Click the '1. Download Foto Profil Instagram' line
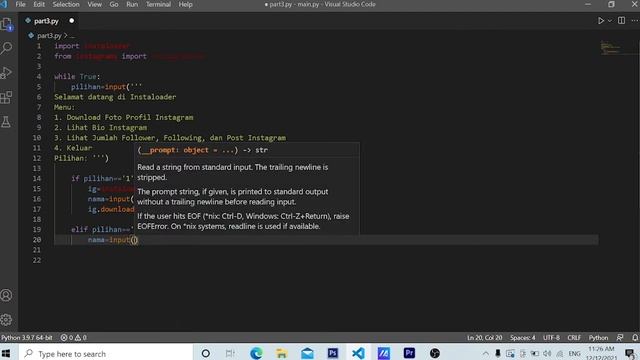The image size is (640, 360). point(124,117)
